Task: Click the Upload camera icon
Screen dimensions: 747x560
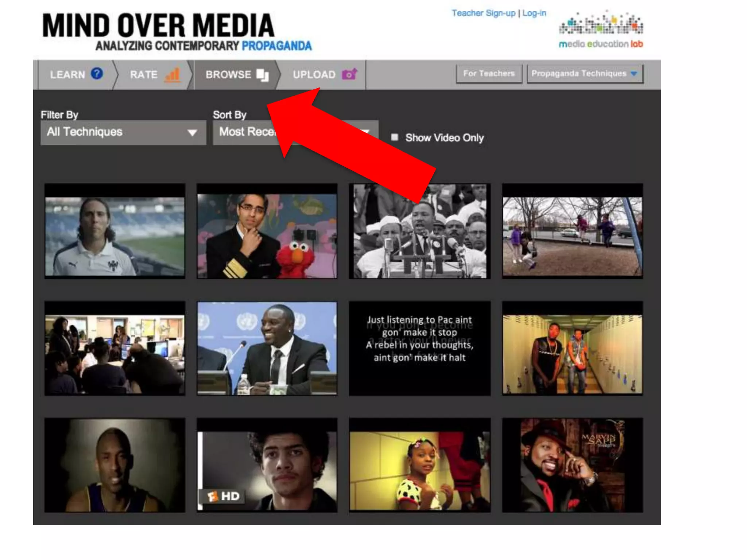Action: [x=349, y=74]
